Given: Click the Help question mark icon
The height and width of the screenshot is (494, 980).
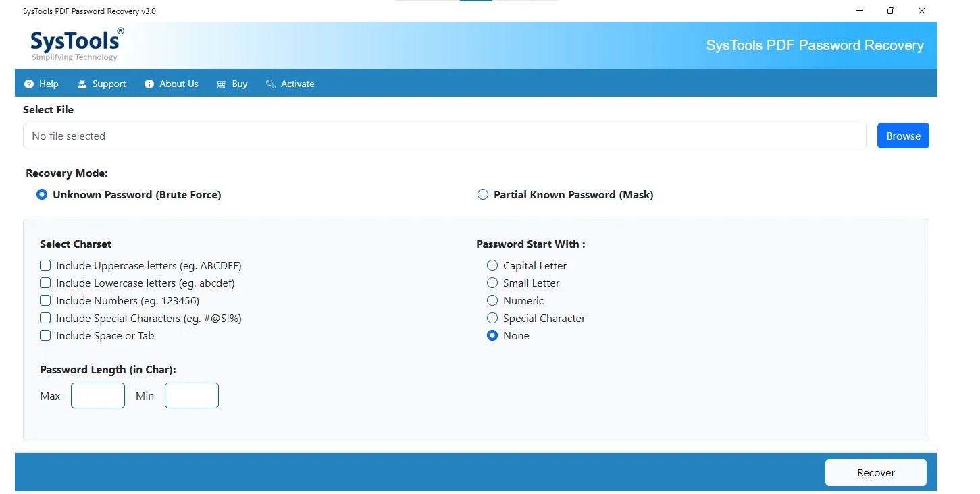Looking at the screenshot, I should tap(29, 84).
